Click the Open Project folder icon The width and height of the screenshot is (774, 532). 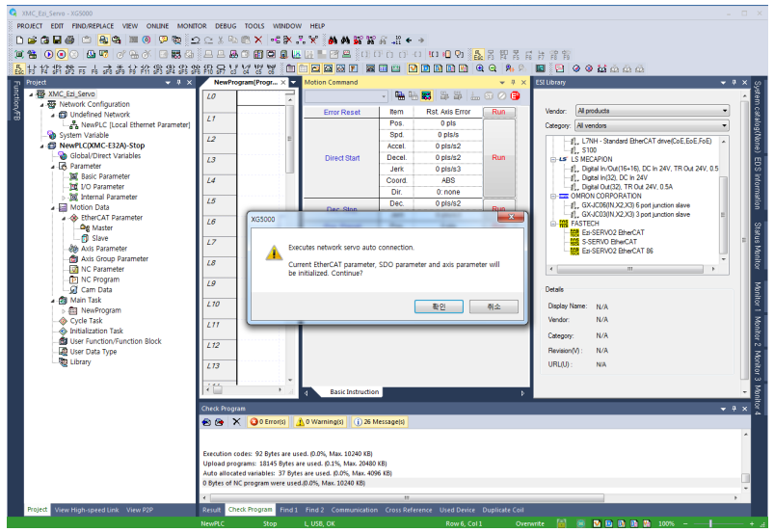click(x=32, y=40)
